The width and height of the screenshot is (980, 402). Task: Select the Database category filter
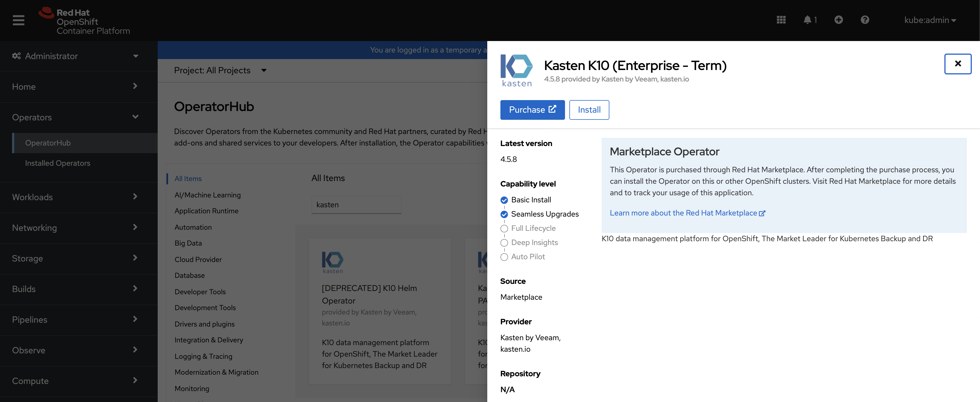tap(189, 275)
